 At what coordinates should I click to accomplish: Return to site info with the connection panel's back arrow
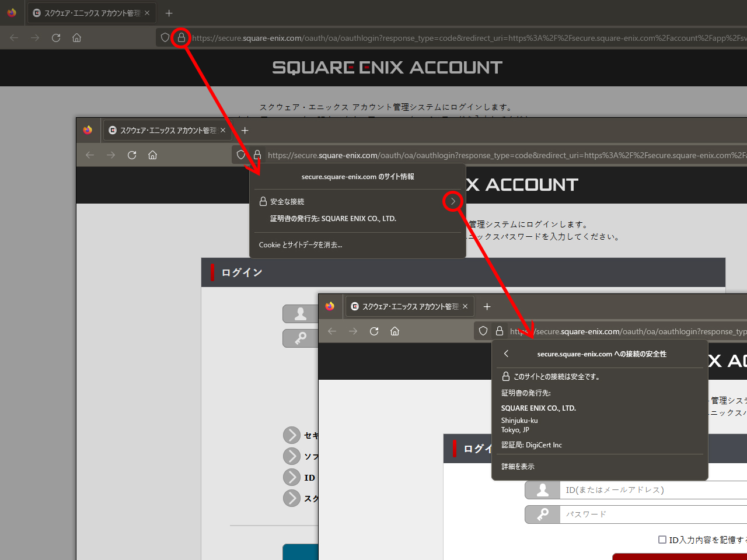coord(506,353)
